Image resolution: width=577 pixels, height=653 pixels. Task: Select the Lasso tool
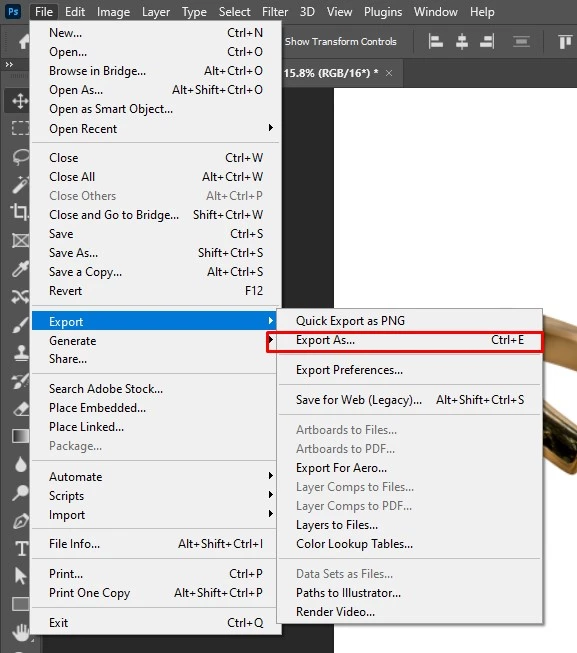point(19,157)
